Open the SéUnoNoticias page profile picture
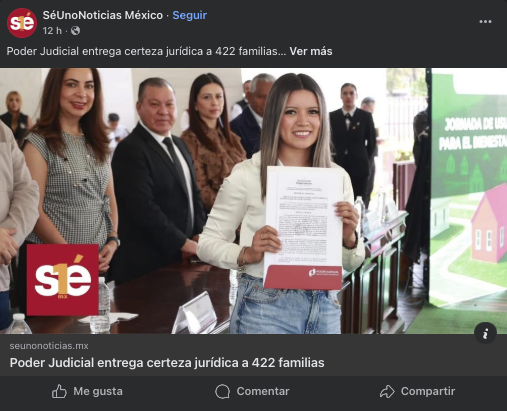The image size is (507, 411). (22, 23)
